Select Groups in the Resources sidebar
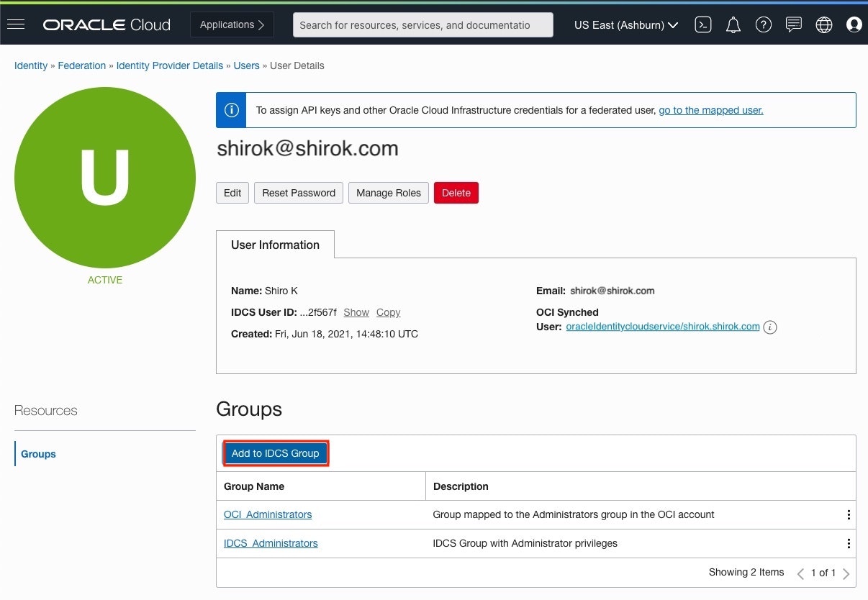The height and width of the screenshot is (600, 868). (x=38, y=454)
